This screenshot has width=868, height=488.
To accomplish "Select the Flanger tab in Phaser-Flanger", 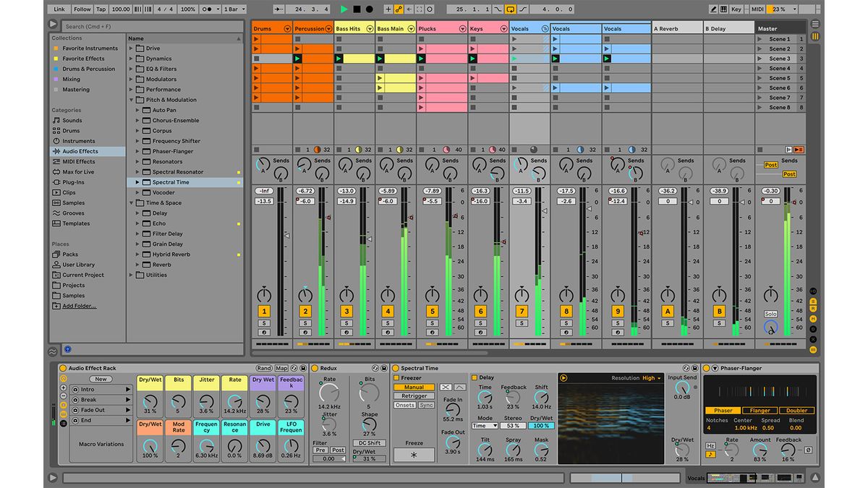I will [760, 411].
